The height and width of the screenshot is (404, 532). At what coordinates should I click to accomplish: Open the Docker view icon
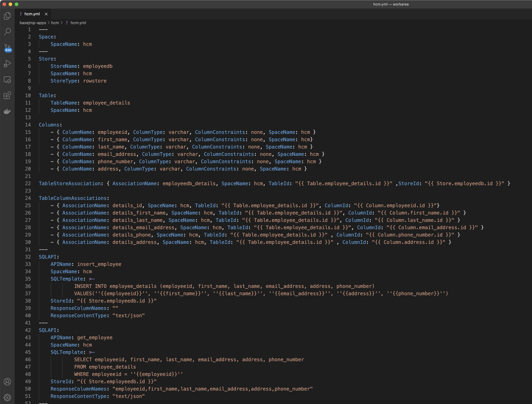pos(7,111)
